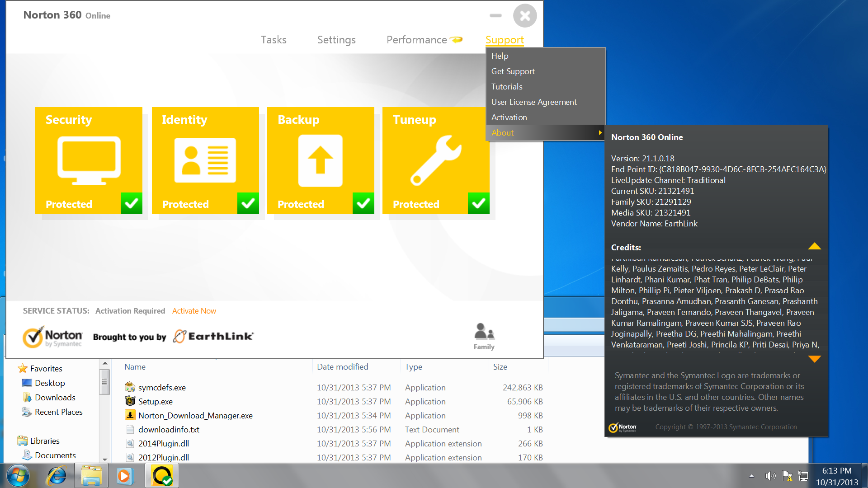The width and height of the screenshot is (868, 488).
Task: Click the Tuneup Protected green checkmark
Action: pyautogui.click(x=478, y=203)
